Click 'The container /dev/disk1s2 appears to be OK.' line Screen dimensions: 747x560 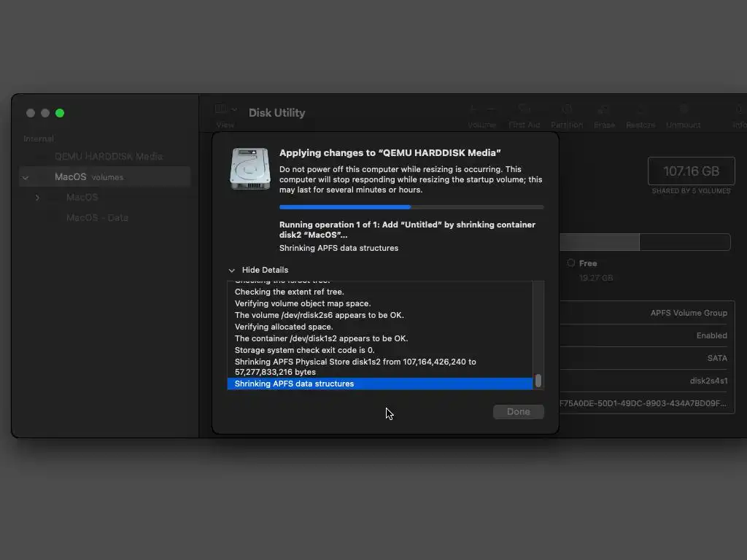pyautogui.click(x=321, y=338)
